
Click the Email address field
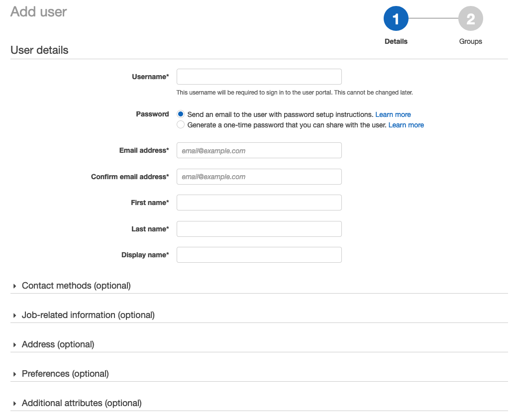click(259, 150)
